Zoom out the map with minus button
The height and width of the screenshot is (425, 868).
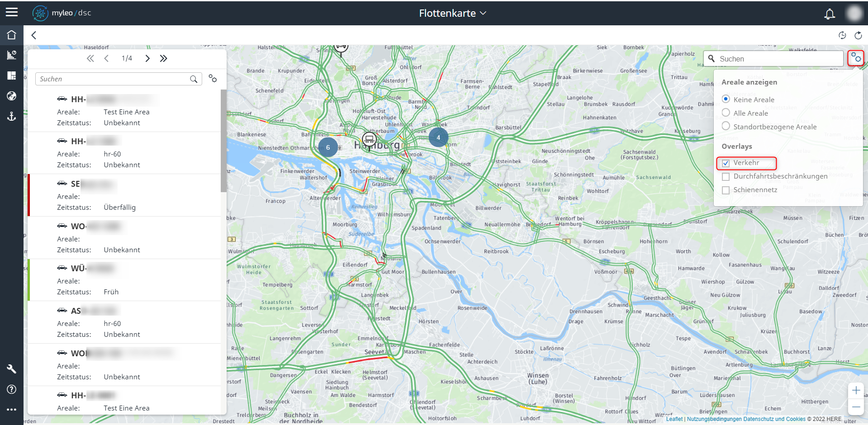tap(856, 407)
